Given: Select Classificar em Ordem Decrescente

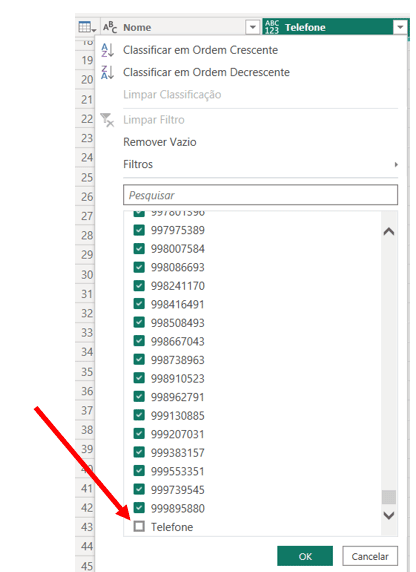Looking at the screenshot, I should 206,72.
